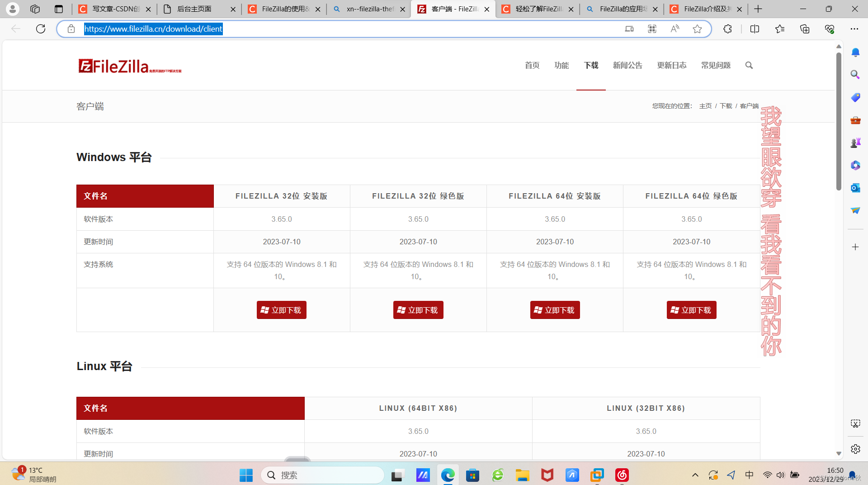Add a sidebar app with plus icon
868x485 pixels.
pos(855,247)
